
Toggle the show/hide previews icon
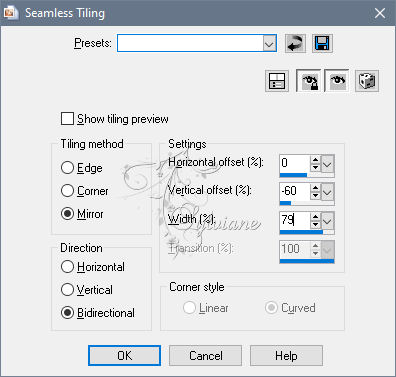point(277,81)
